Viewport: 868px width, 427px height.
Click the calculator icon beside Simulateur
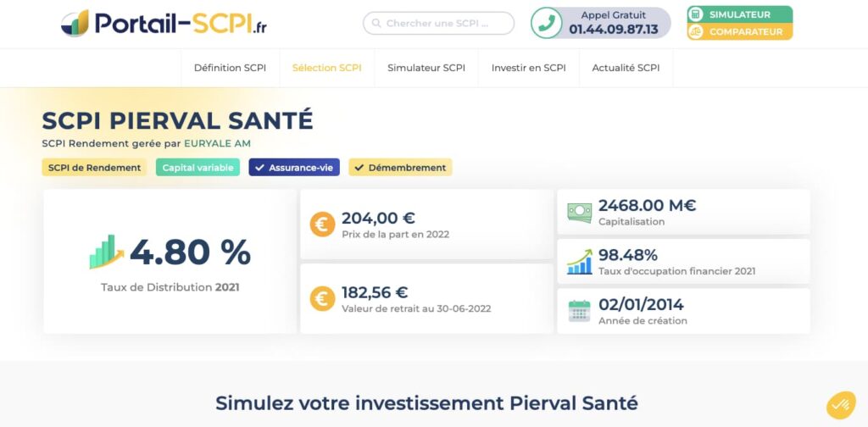point(696,14)
